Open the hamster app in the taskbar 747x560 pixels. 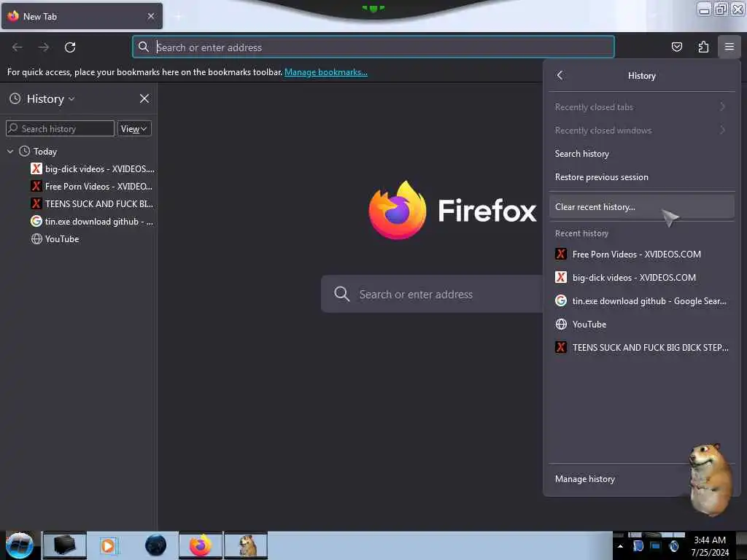[246, 545]
